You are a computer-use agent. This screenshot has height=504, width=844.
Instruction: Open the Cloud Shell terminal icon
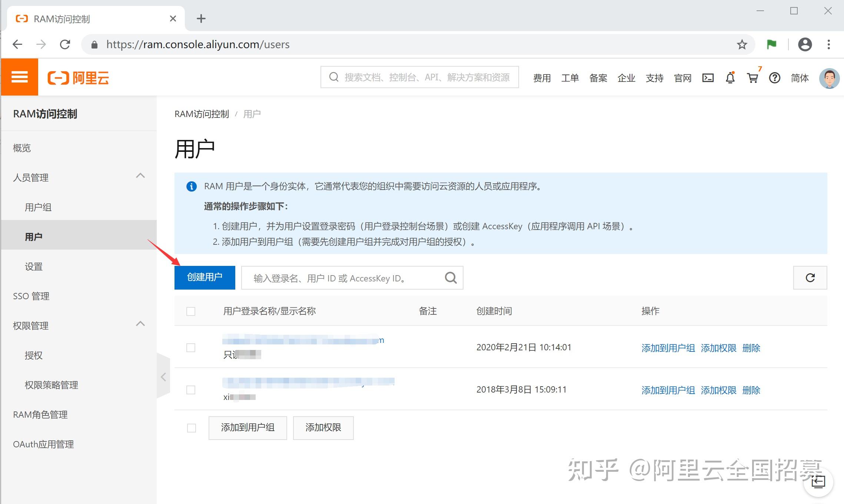click(708, 78)
